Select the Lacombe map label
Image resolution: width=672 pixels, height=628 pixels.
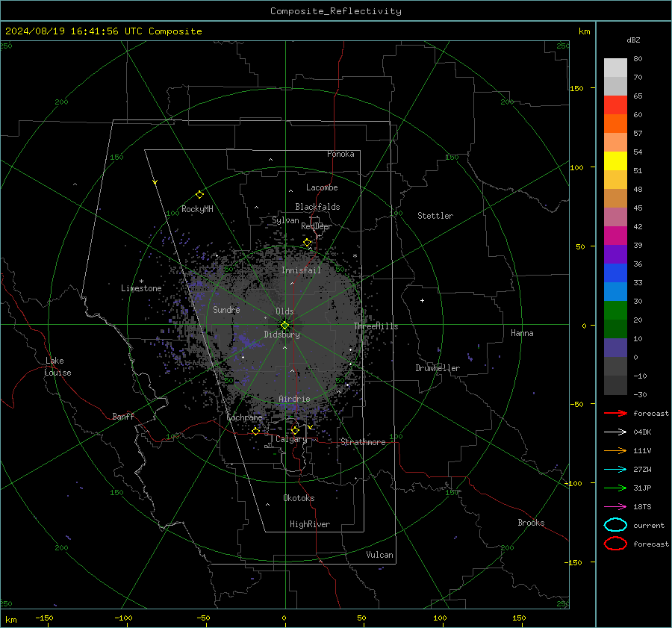[x=322, y=187]
